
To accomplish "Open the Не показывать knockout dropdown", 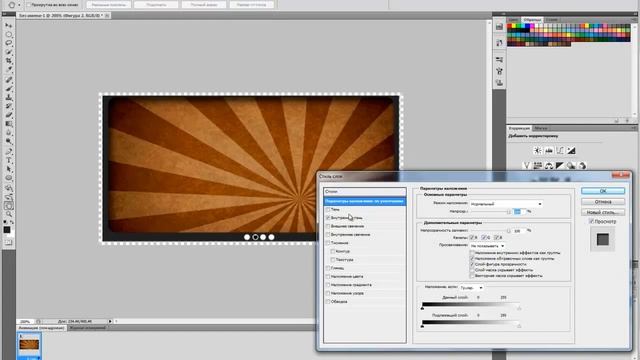I will 487,246.
